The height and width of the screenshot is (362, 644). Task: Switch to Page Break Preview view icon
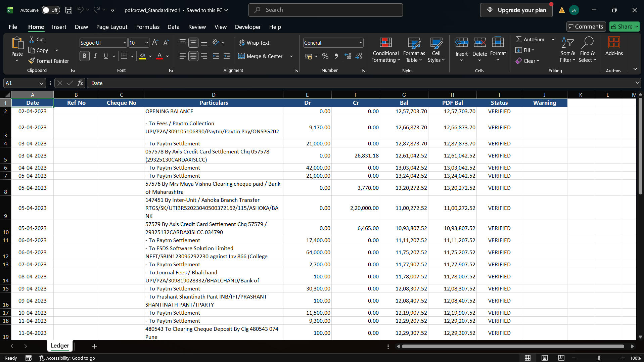point(561,358)
